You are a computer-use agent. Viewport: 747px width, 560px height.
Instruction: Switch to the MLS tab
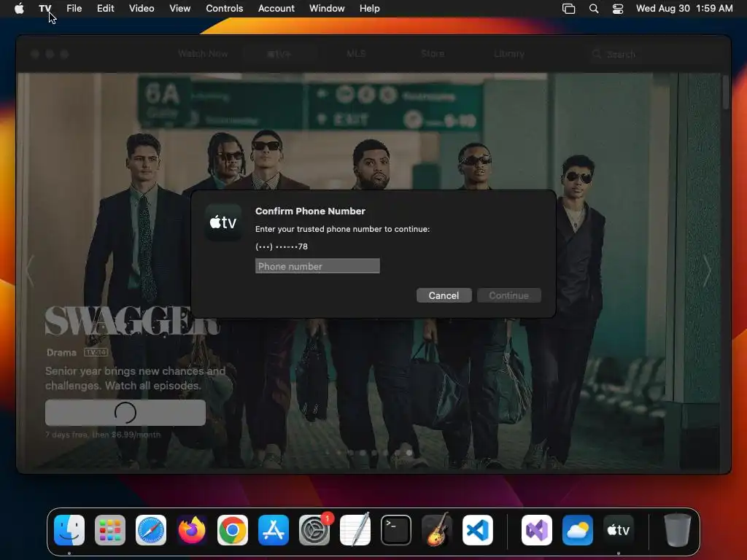356,54
